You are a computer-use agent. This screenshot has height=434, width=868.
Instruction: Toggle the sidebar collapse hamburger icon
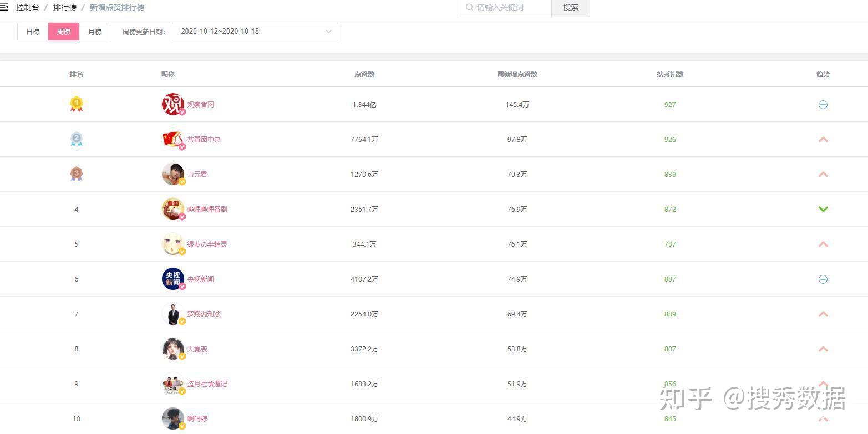point(3,7)
